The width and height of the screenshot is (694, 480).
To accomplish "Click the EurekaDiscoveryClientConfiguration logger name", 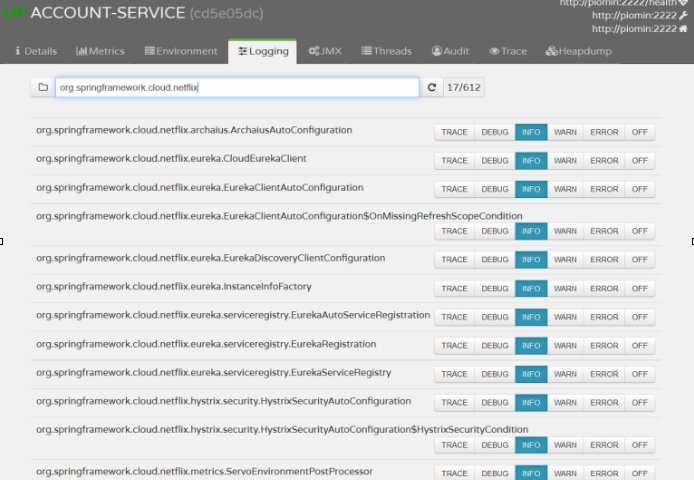I will [211, 258].
